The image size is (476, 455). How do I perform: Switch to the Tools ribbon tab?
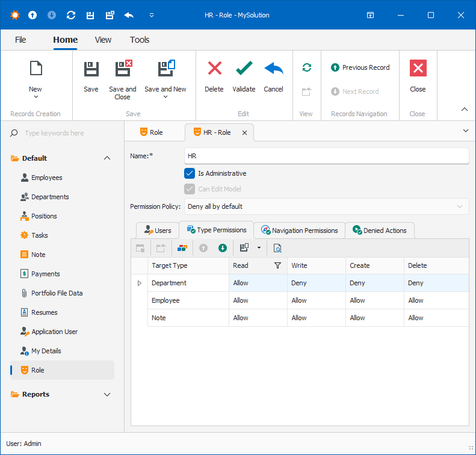[140, 40]
